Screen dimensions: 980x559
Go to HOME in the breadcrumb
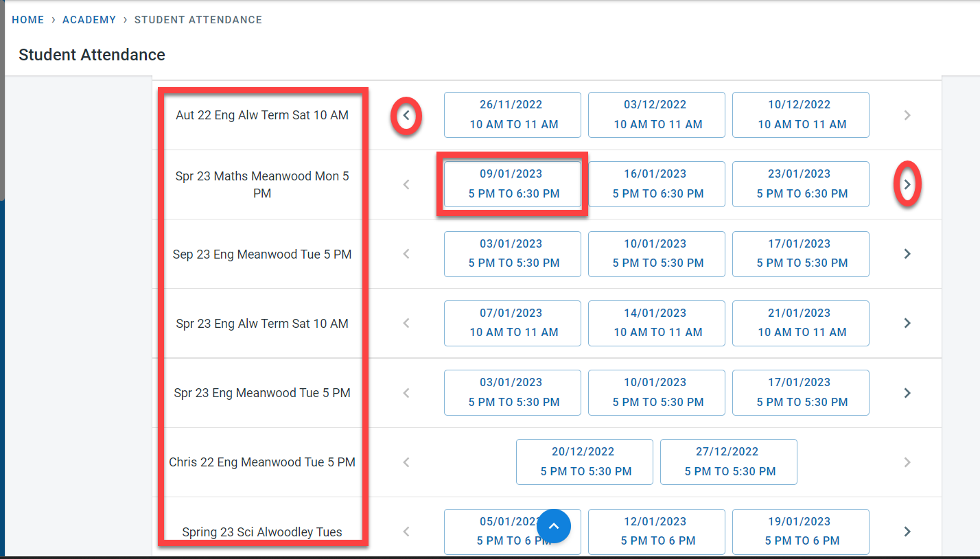28,20
